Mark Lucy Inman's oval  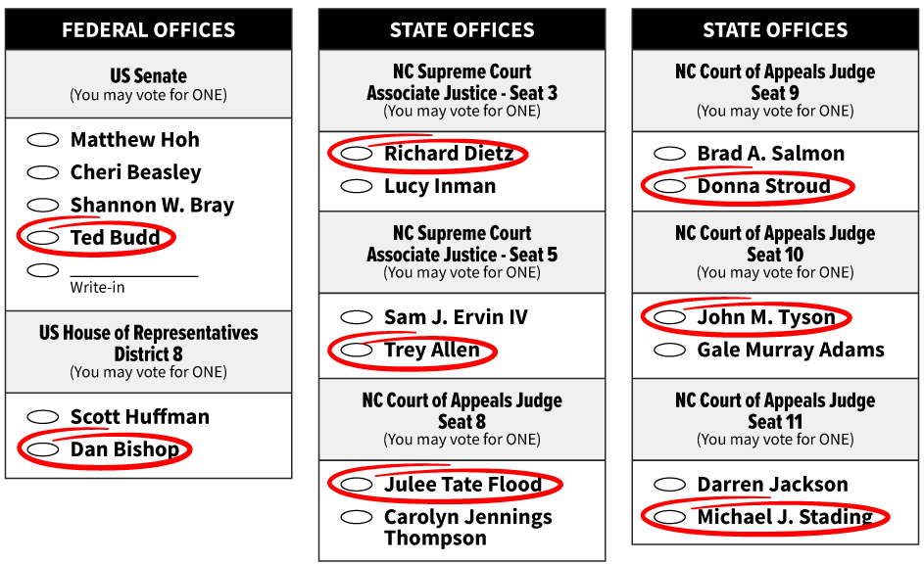click(357, 187)
